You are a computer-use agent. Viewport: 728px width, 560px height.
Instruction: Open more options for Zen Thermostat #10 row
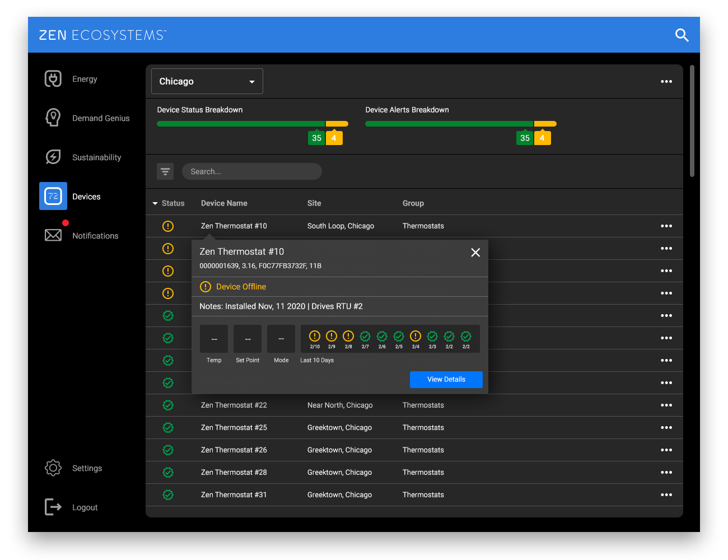click(666, 226)
